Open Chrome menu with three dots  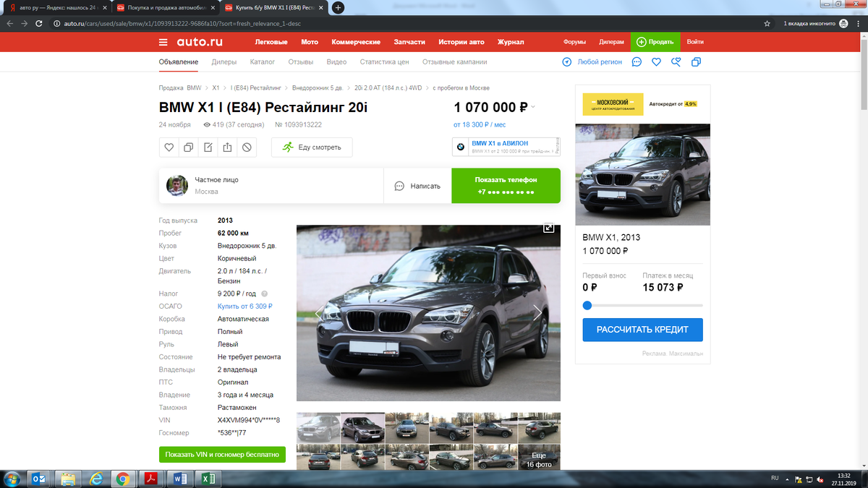[858, 23]
